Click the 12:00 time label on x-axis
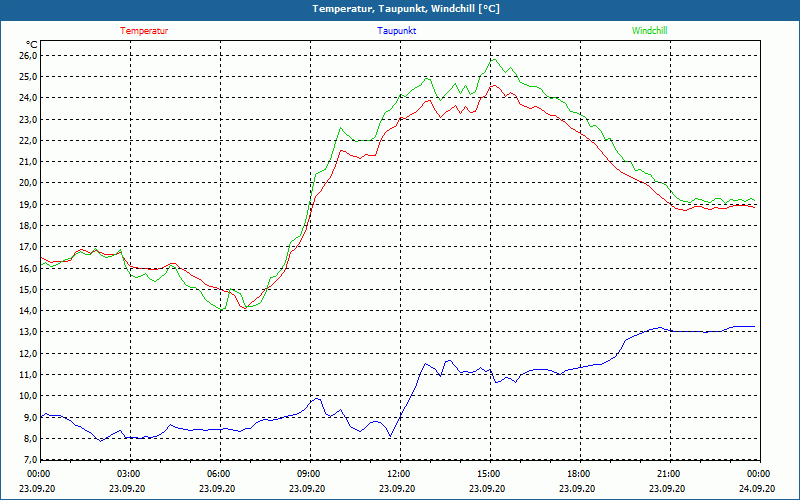 pos(399,473)
